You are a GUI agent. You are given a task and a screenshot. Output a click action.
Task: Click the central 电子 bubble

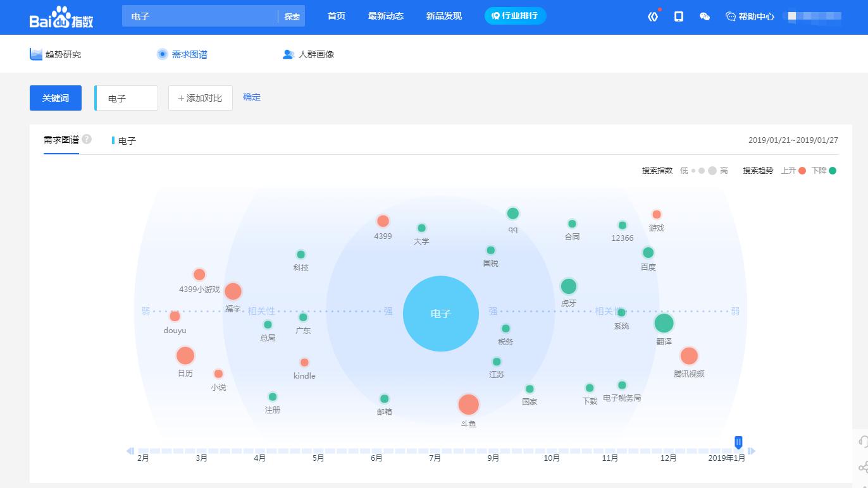(441, 314)
